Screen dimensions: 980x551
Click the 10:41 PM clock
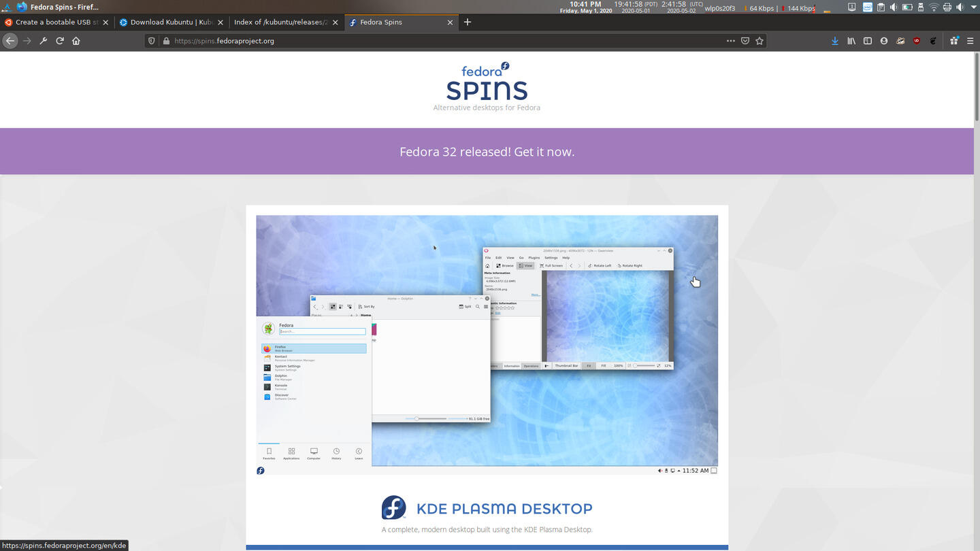(585, 4)
